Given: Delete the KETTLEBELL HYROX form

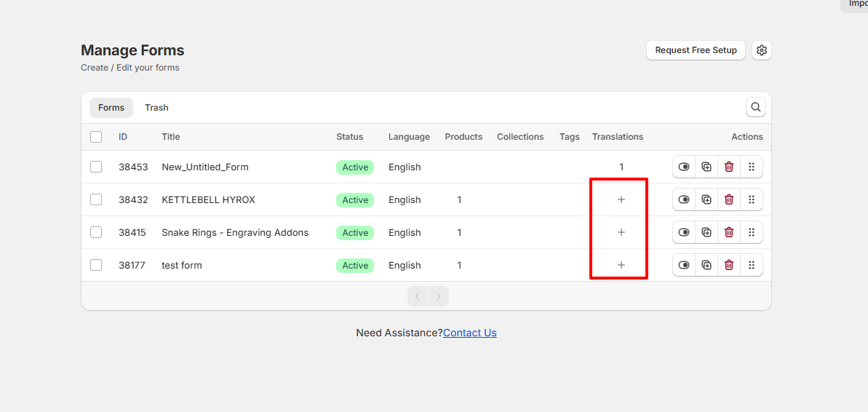Looking at the screenshot, I should (728, 199).
